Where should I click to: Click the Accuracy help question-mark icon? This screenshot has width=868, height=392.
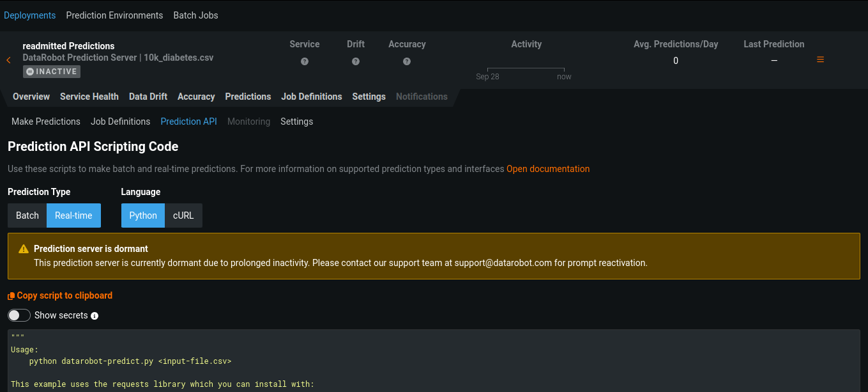pyautogui.click(x=407, y=61)
